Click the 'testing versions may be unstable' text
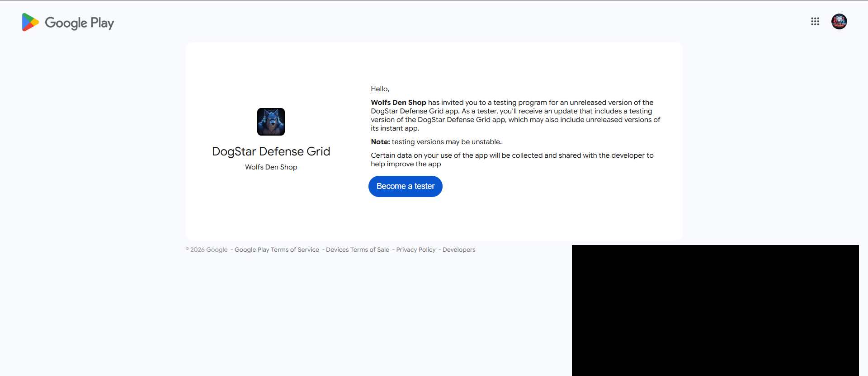Image resolution: width=868 pixels, height=376 pixels. (x=446, y=142)
